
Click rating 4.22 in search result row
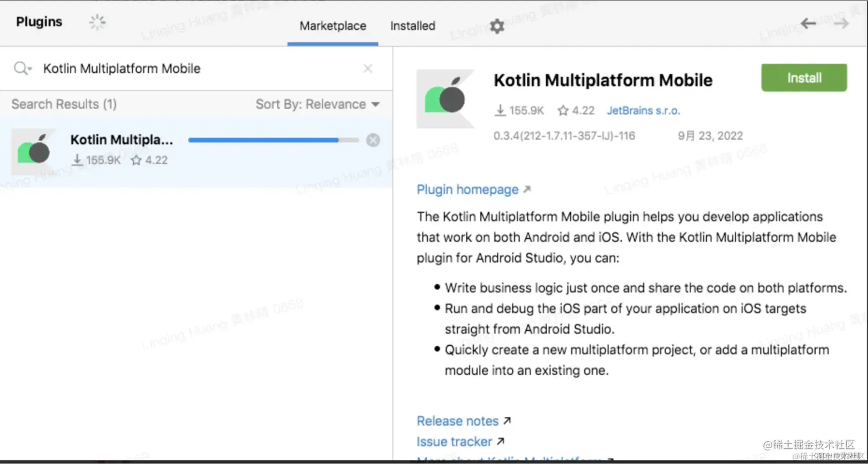pos(150,160)
